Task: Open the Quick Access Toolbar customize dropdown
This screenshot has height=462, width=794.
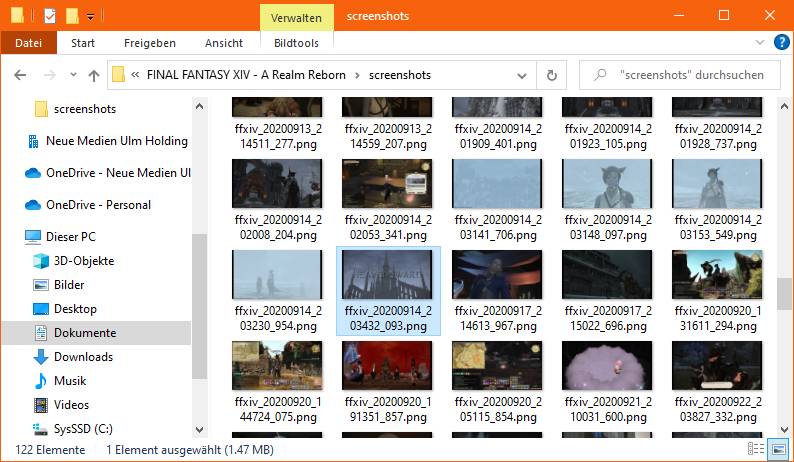Action: click(x=90, y=17)
